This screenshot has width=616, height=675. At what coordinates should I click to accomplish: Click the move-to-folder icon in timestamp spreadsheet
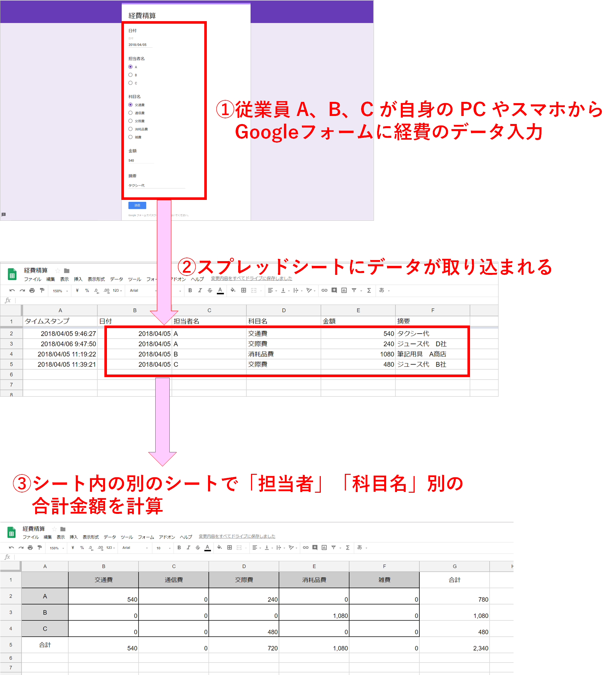[67, 270]
